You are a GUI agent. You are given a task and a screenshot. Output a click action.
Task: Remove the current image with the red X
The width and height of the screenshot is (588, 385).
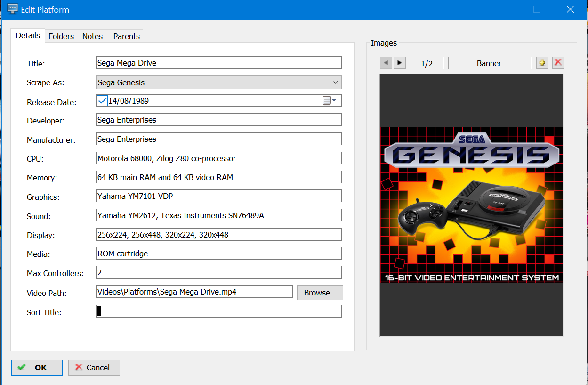click(x=558, y=63)
